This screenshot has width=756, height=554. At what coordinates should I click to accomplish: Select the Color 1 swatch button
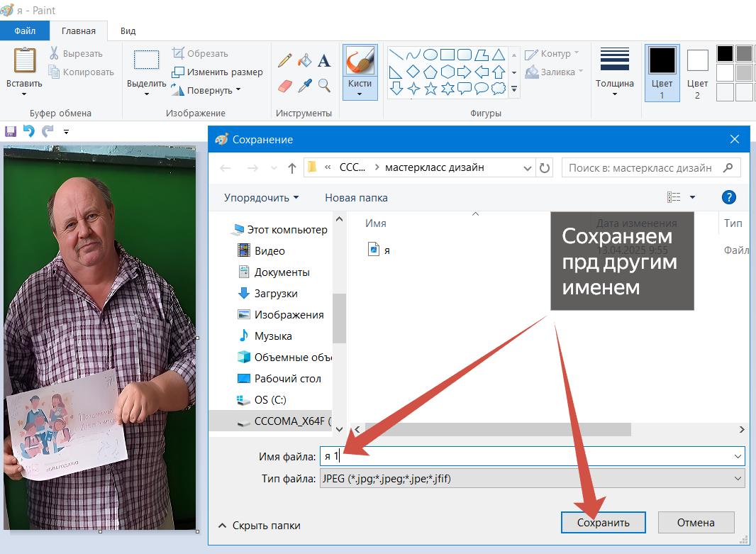coord(662,73)
